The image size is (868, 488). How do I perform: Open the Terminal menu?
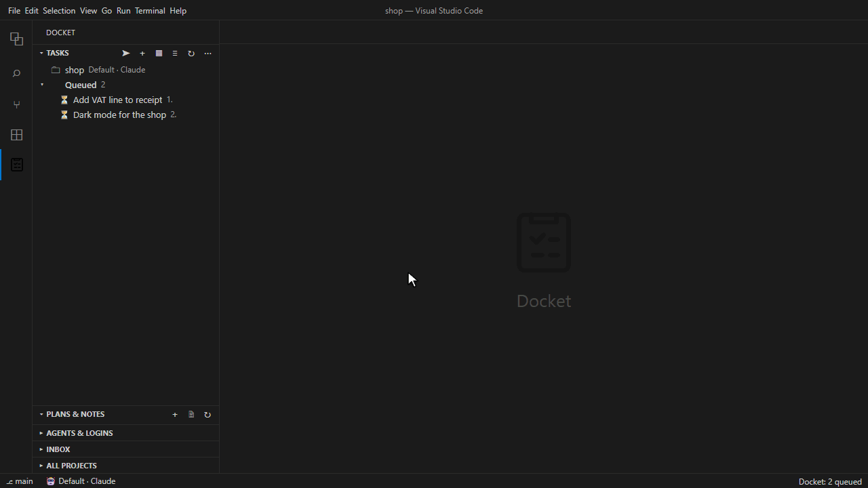point(150,11)
